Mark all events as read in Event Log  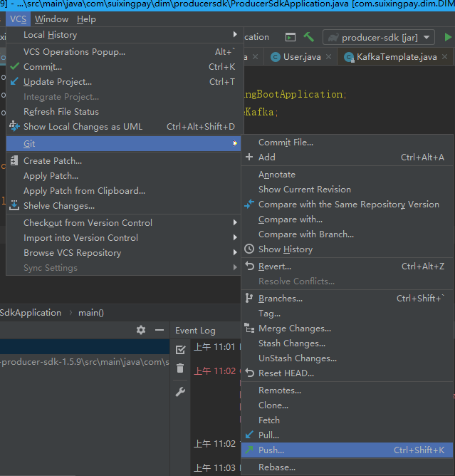(x=180, y=349)
